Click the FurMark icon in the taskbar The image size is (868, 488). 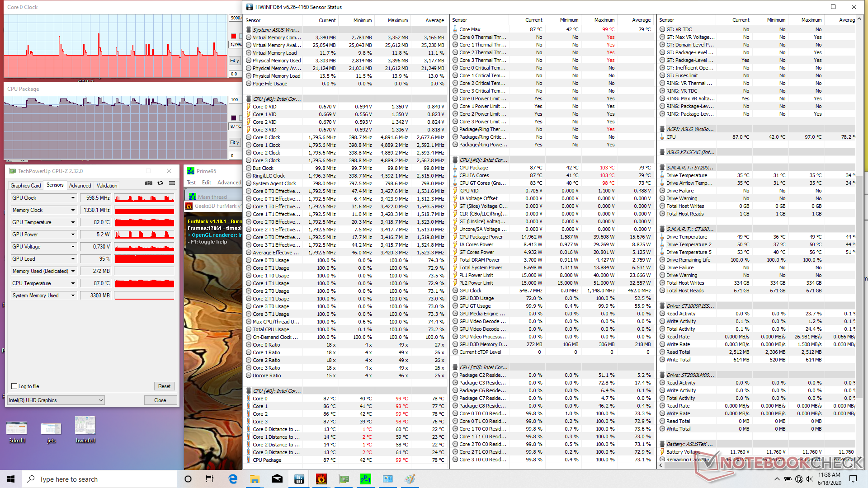pyautogui.click(x=321, y=479)
